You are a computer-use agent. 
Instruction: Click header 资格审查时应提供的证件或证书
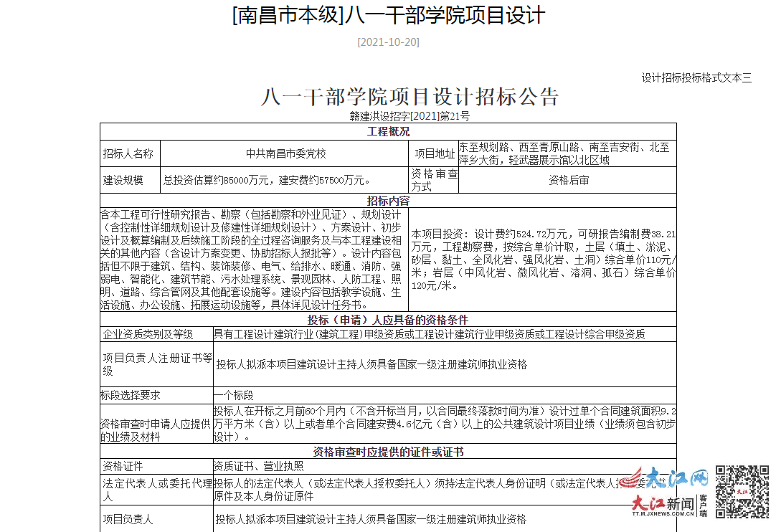coord(388,452)
